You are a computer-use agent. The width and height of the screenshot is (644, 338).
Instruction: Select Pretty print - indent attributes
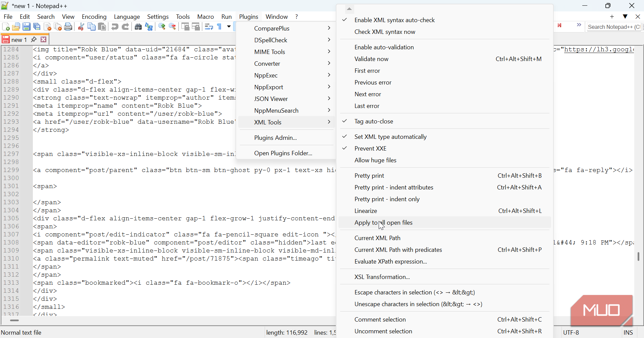tap(444, 187)
